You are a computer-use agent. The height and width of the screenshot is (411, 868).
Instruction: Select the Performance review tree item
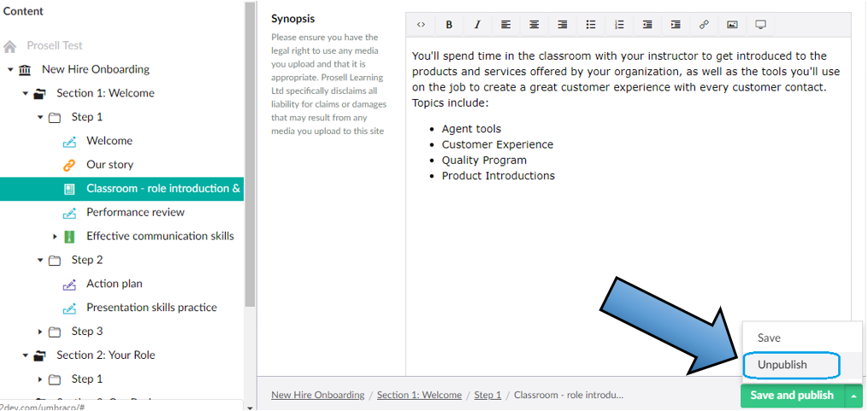(x=135, y=213)
